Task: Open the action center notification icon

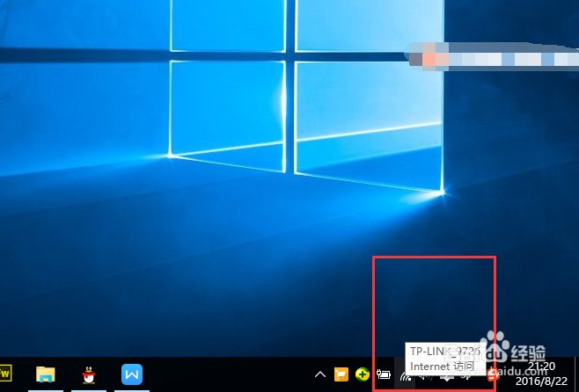Action: (447, 378)
